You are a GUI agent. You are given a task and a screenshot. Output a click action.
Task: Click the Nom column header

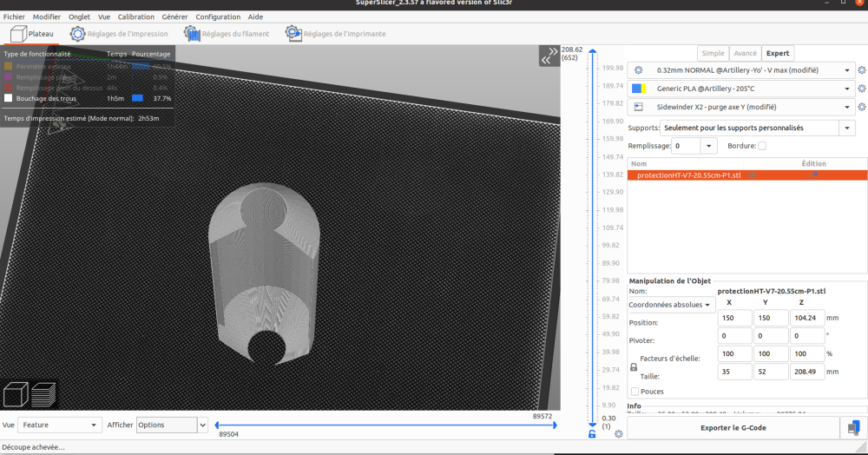639,163
